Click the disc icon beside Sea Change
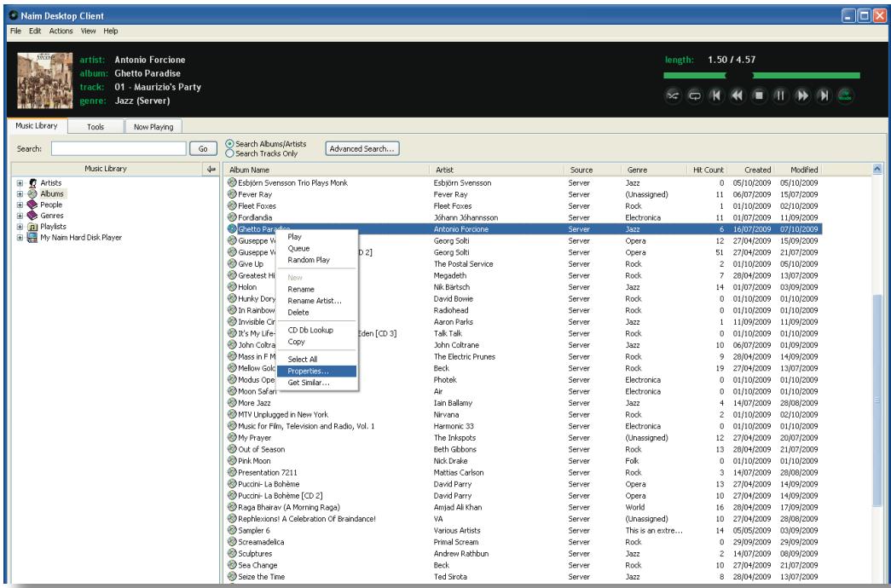 point(232,565)
